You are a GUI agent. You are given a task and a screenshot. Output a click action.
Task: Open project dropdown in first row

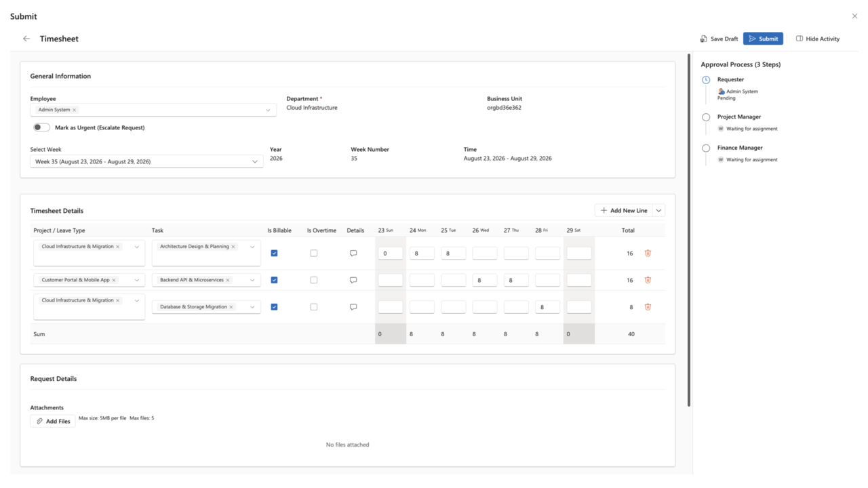tap(137, 247)
